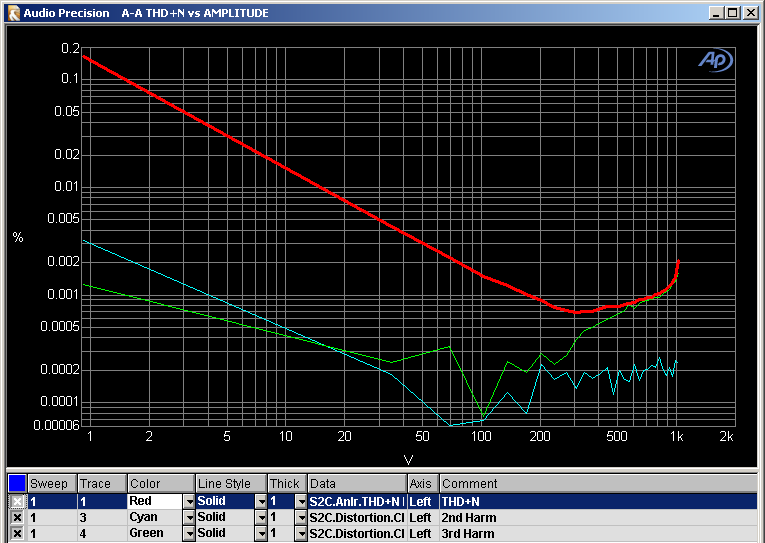765x543 pixels.
Task: Click the % vertical axis label
Action: pyautogui.click(x=18, y=238)
